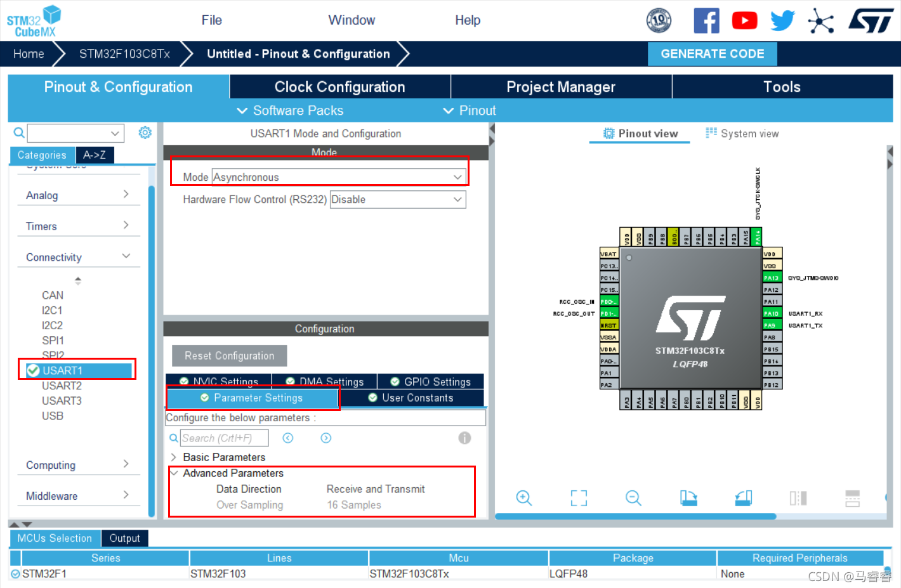This screenshot has width=901, height=588.
Task: Click the parameter search magnifier icon
Action: pos(173,438)
